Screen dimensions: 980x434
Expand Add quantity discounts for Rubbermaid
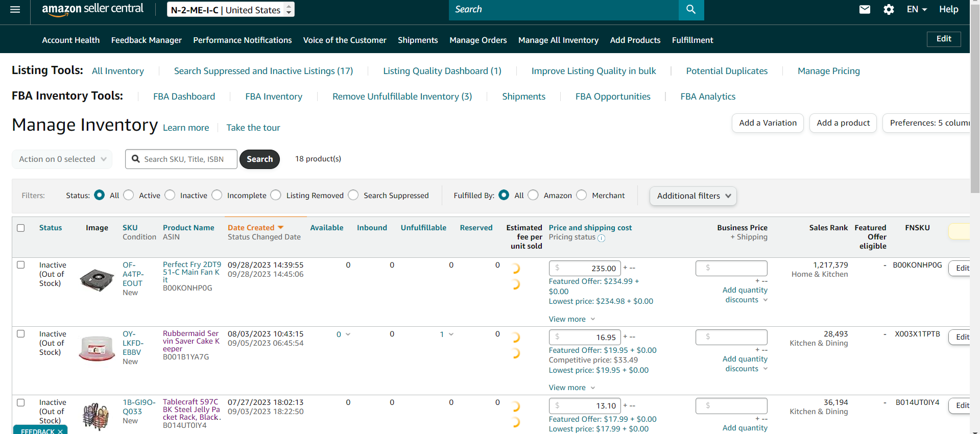(745, 364)
